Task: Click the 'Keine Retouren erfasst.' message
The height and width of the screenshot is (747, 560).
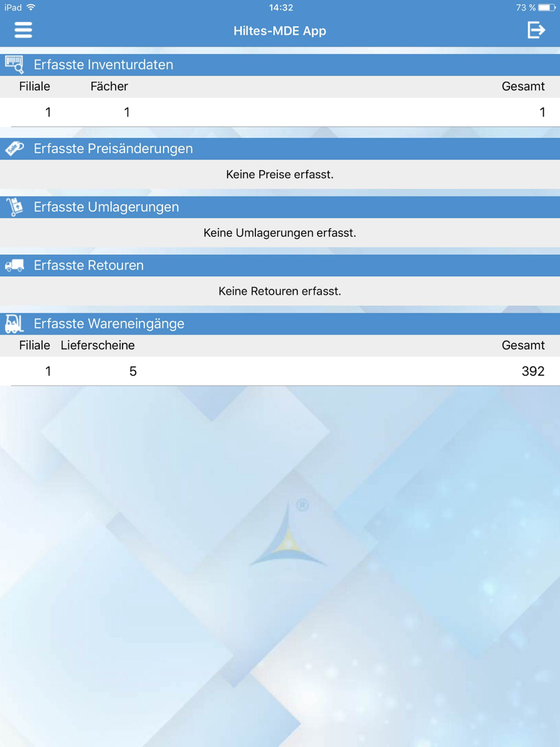Action: 280,291
